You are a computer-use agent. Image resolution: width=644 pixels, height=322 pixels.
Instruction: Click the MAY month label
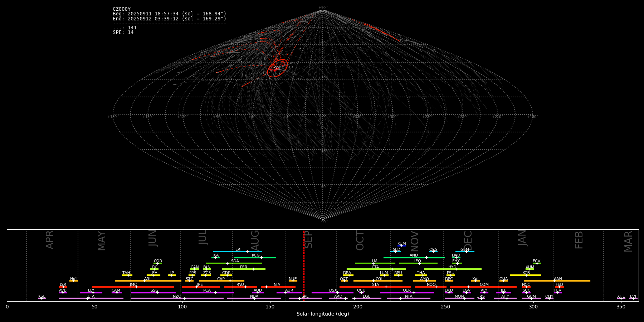pyautogui.click(x=102, y=240)
